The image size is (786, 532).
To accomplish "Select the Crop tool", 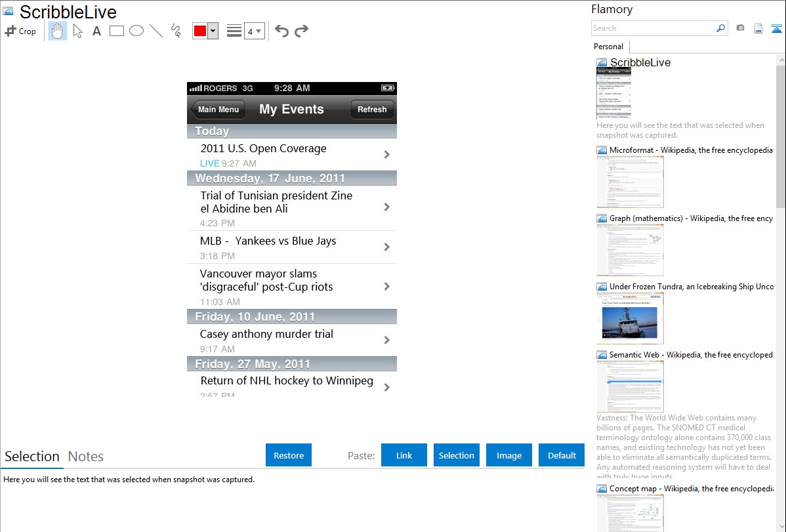I will 20,31.
